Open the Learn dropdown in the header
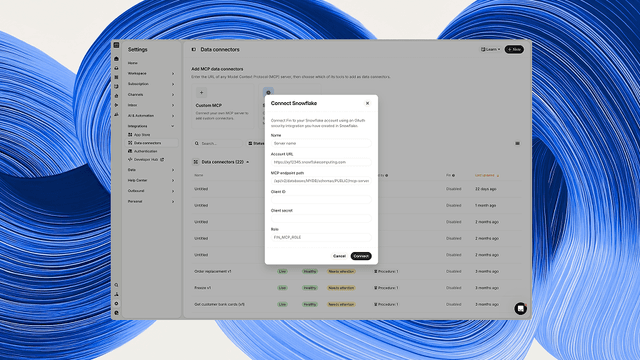 click(490, 49)
